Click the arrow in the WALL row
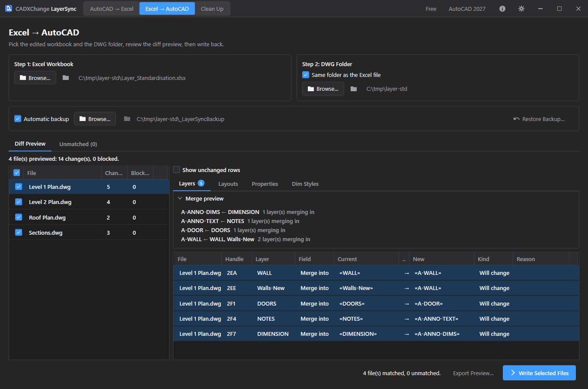The width and height of the screenshot is (588, 389). point(406,273)
